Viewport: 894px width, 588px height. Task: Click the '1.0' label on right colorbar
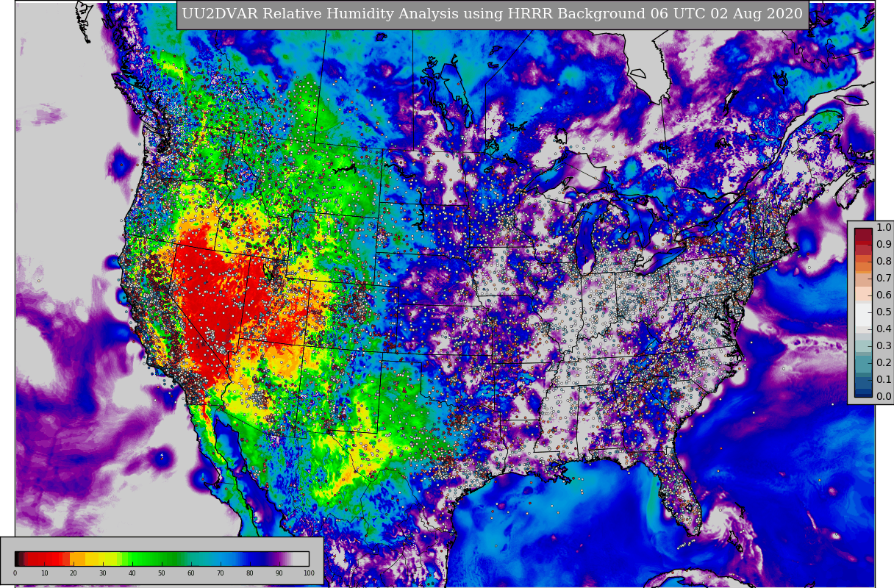(x=884, y=227)
